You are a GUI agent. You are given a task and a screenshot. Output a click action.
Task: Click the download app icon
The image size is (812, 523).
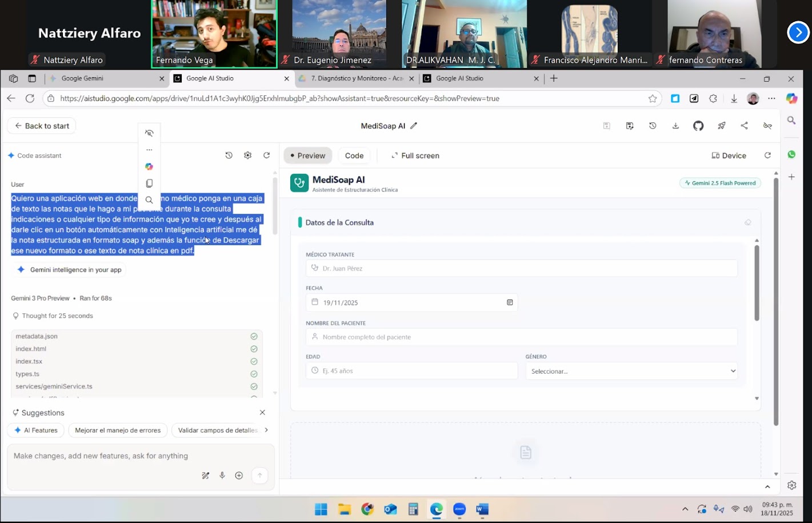[675, 126]
